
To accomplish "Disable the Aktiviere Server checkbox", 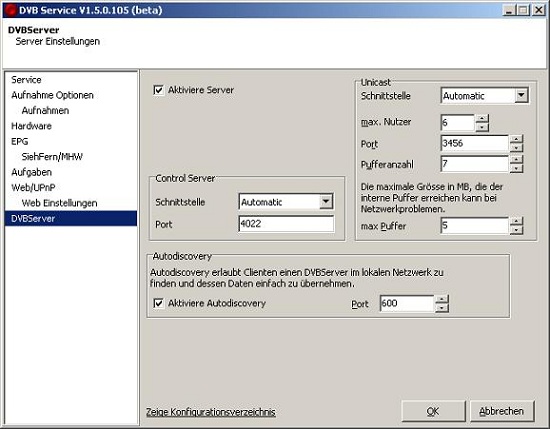I will 159,90.
